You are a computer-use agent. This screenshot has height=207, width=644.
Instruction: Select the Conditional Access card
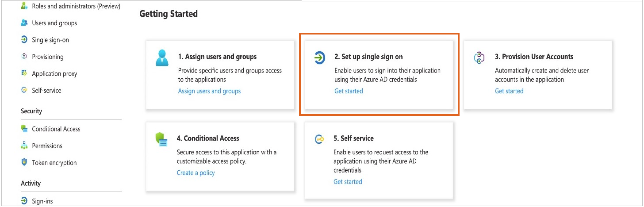point(220,156)
